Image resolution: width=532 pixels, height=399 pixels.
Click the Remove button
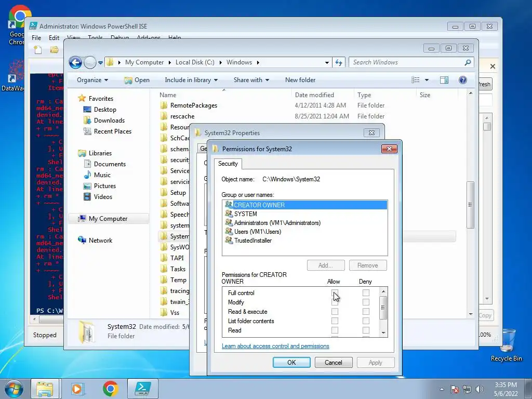[x=368, y=265]
